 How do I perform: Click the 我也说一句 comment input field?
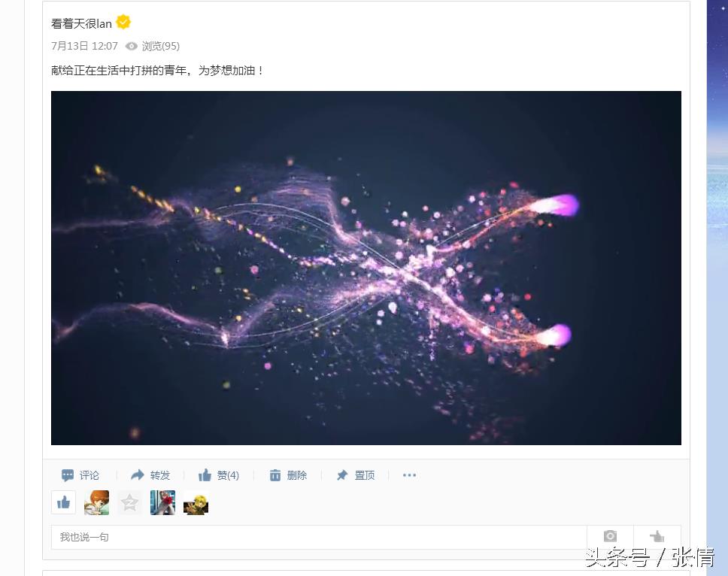tap(319, 537)
